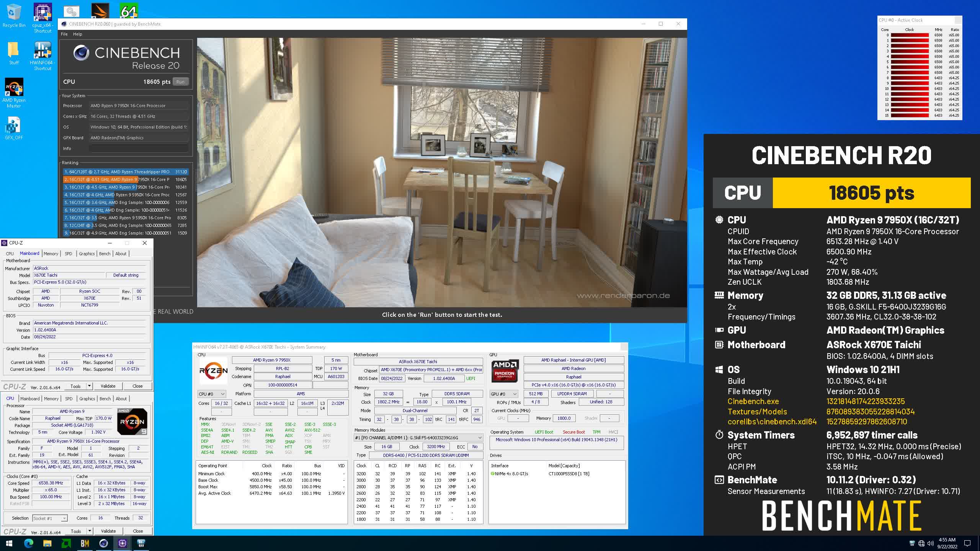
Task: Open the volume tray icon
Action: pos(930,543)
